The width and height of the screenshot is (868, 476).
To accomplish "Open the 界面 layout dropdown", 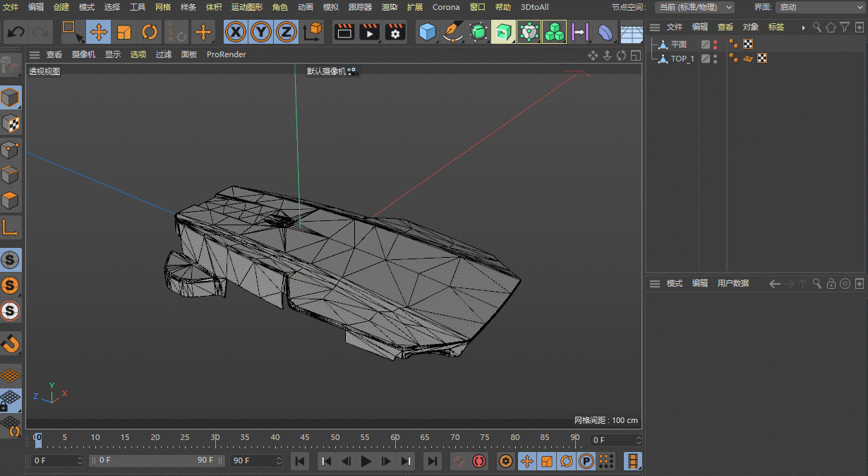I will pyautogui.click(x=820, y=7).
